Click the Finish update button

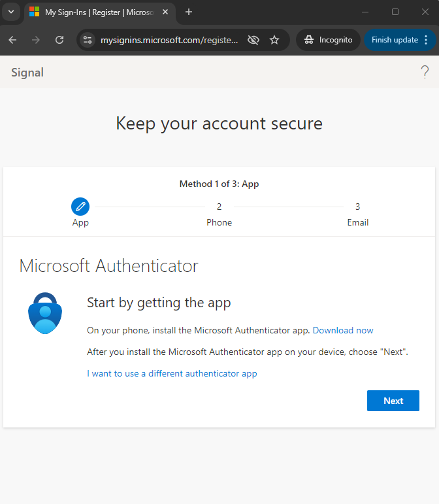[395, 40]
